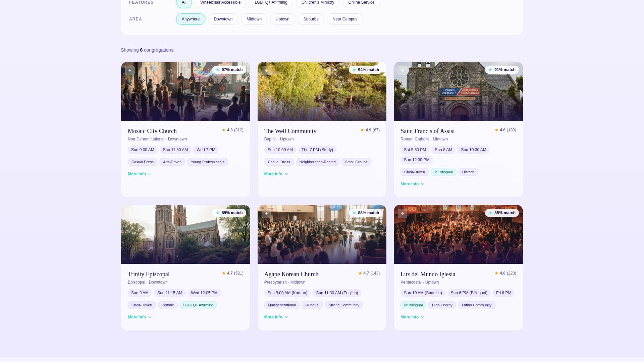Click the Wed 12:05 PM service time
644x362 pixels.
pyautogui.click(x=204, y=293)
